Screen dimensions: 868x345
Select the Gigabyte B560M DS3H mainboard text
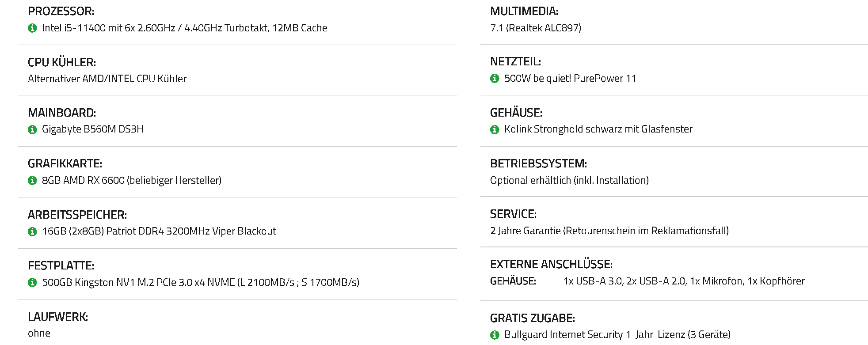pyautogui.click(x=93, y=129)
